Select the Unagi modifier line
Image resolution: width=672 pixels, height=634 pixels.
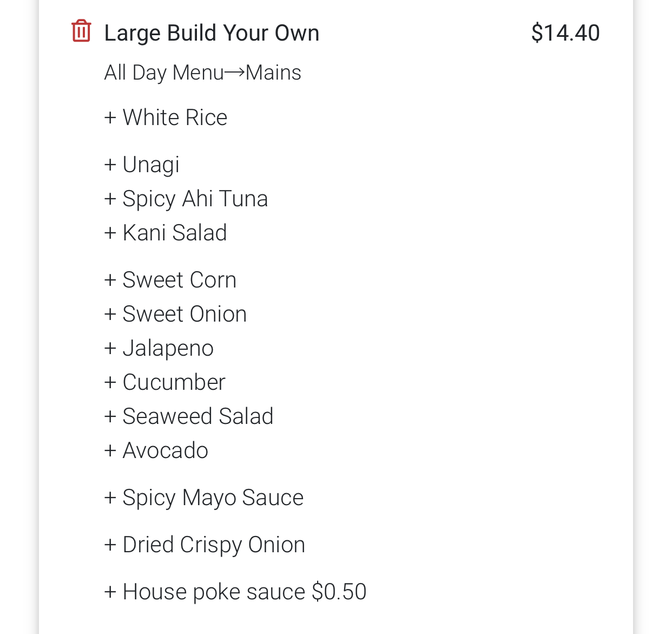142,165
